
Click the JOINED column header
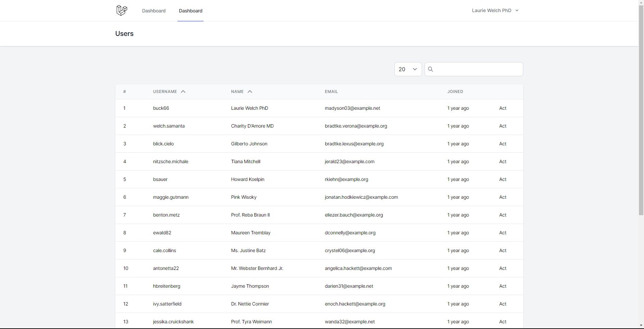pos(455,92)
